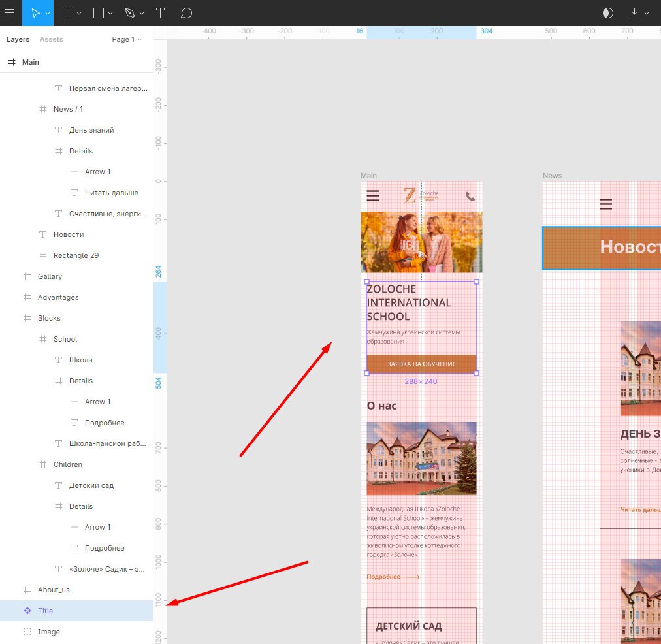
Task: Open the shape tools dropdown arrow
Action: coord(110,14)
